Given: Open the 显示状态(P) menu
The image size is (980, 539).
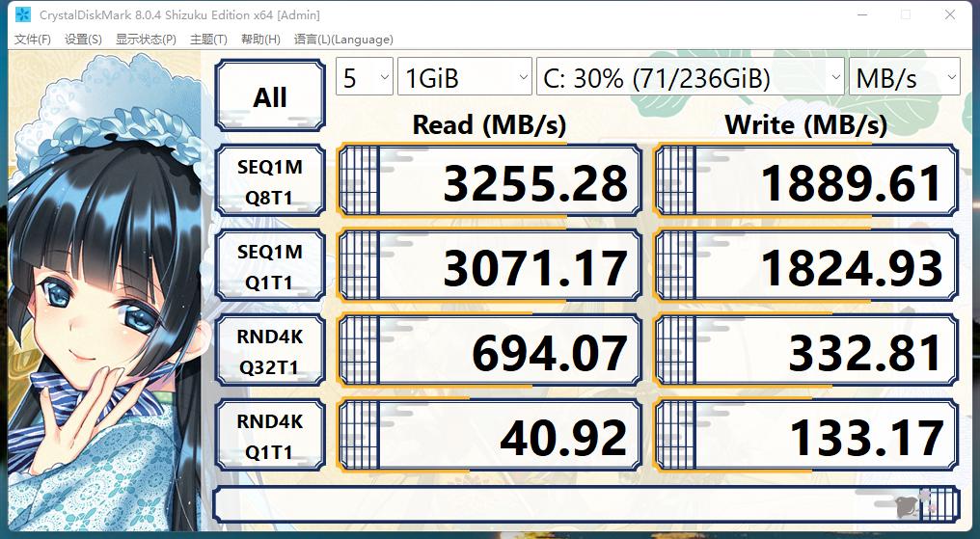Looking at the screenshot, I should click(x=146, y=40).
